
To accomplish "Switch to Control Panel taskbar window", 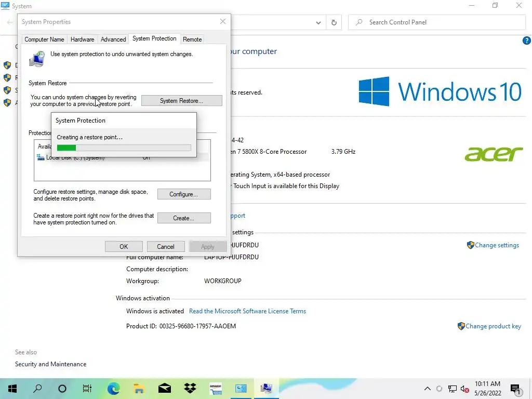I will [x=241, y=389].
